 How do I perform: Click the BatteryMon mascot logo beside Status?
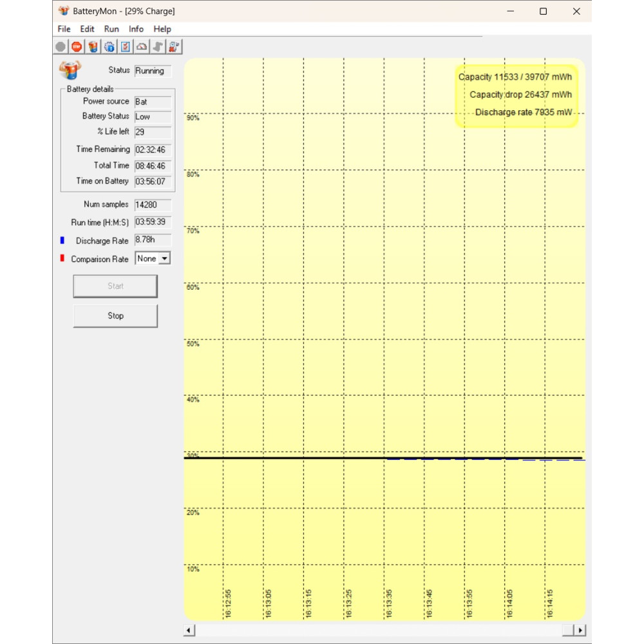[70, 70]
